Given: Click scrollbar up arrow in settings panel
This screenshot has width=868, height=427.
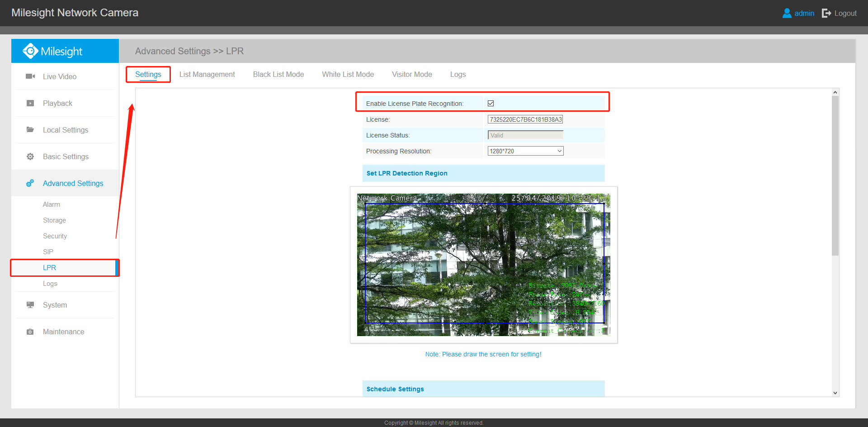Looking at the screenshot, I should pyautogui.click(x=835, y=92).
